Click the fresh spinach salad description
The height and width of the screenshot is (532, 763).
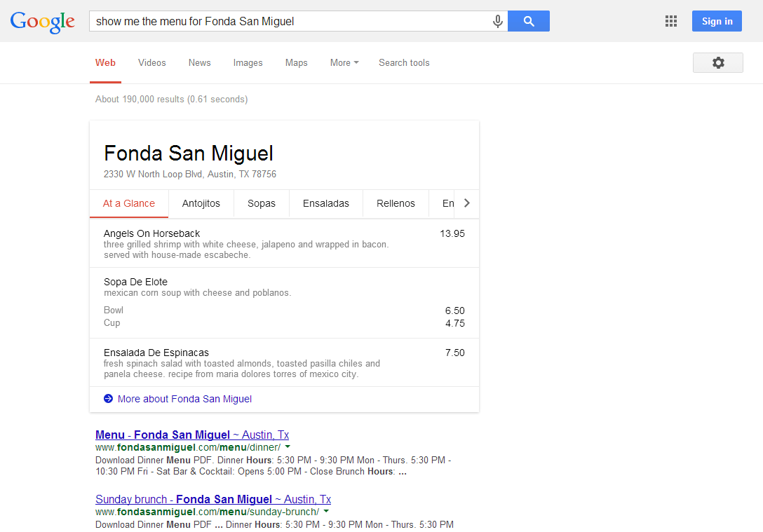click(x=242, y=369)
